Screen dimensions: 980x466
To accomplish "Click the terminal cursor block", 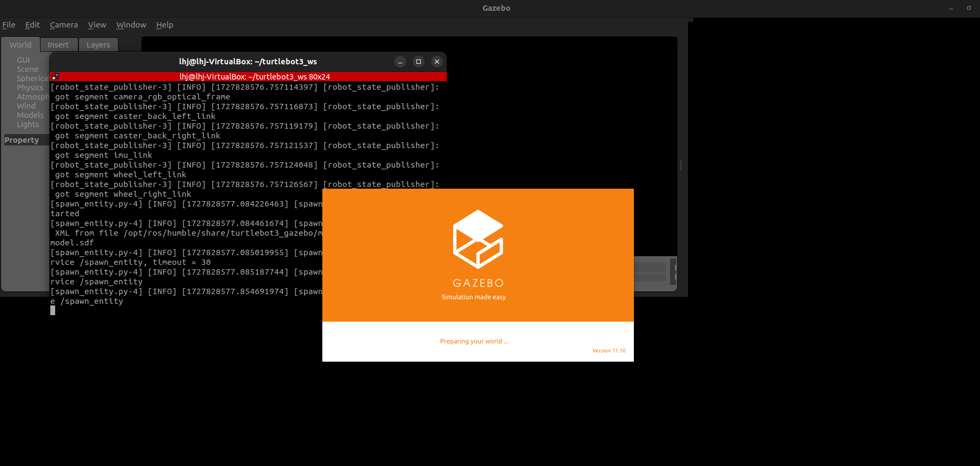I will tap(52, 310).
